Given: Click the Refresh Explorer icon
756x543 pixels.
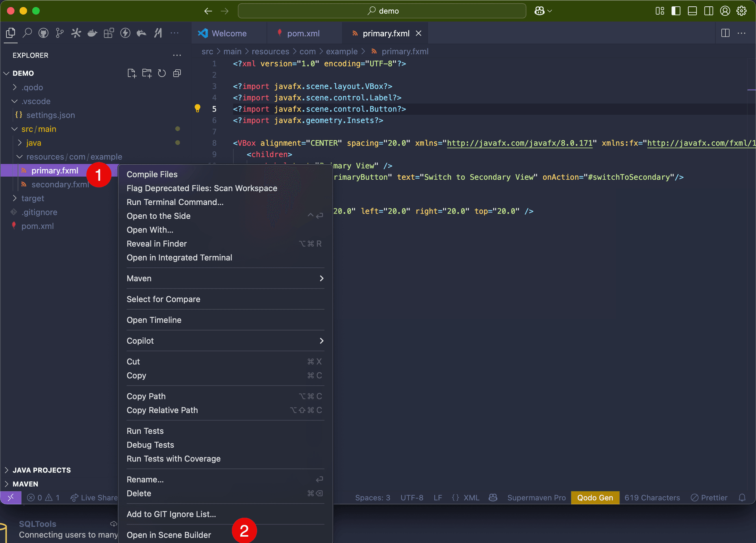Looking at the screenshot, I should pyautogui.click(x=162, y=73).
